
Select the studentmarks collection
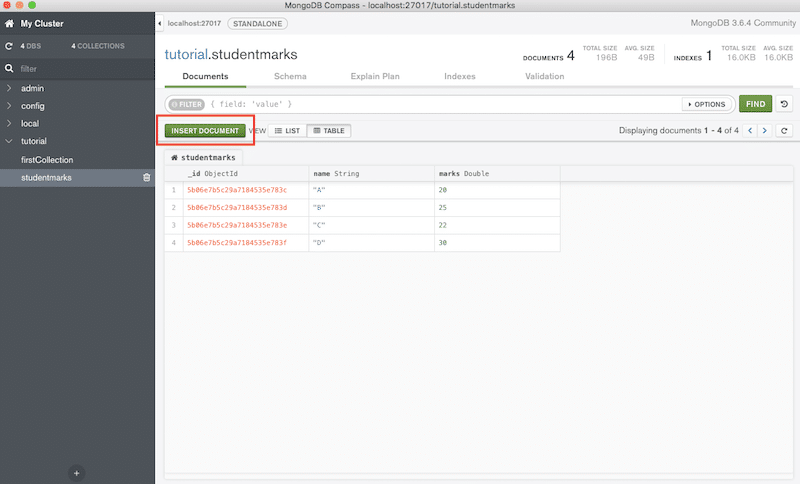coord(46,177)
